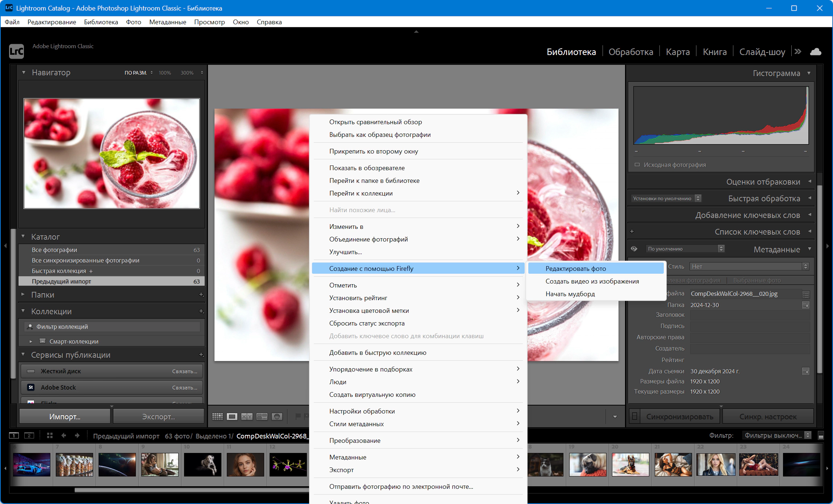
Task: Open the Survey view icon
Action: click(262, 416)
